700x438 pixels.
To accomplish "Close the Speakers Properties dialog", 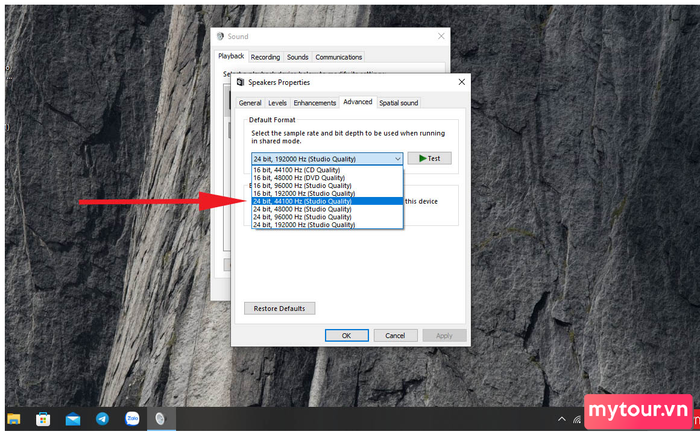I will [x=462, y=82].
